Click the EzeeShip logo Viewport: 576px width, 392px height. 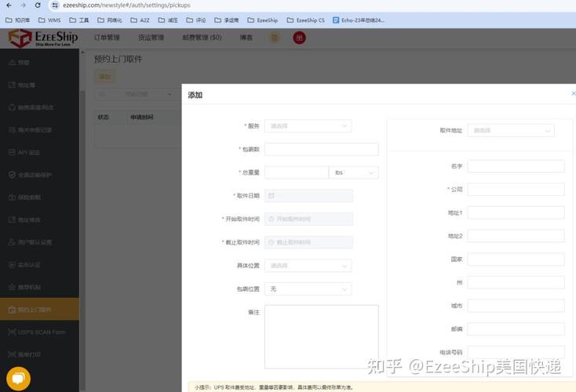coord(43,38)
